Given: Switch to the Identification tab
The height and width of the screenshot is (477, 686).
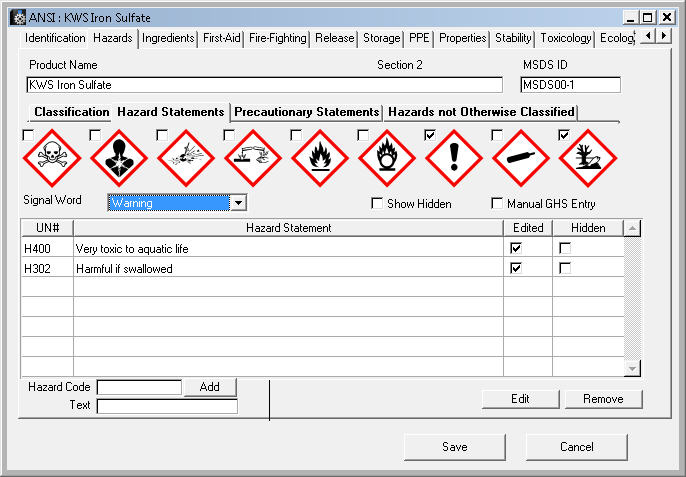Looking at the screenshot, I should tap(55, 38).
